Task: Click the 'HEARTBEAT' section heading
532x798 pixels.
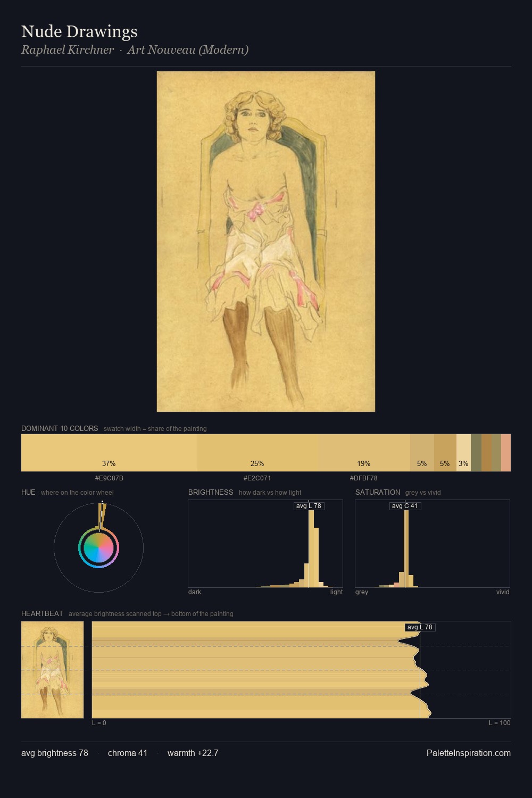Action: point(42,613)
